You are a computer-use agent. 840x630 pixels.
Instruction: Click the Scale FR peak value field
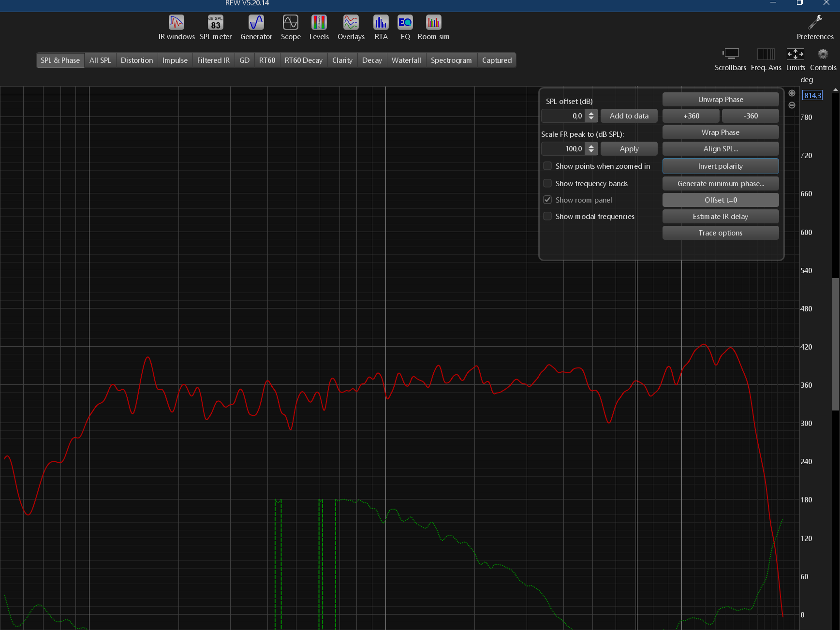[563, 149]
